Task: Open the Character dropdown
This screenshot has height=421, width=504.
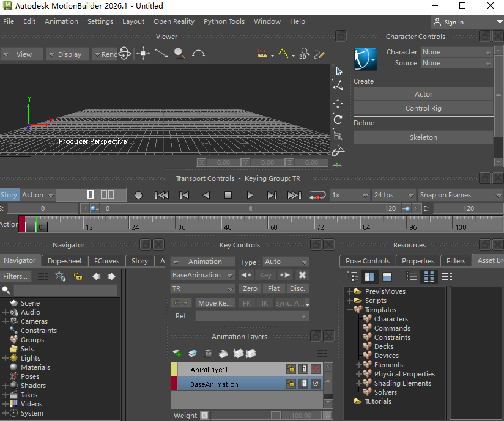Action: tap(456, 52)
